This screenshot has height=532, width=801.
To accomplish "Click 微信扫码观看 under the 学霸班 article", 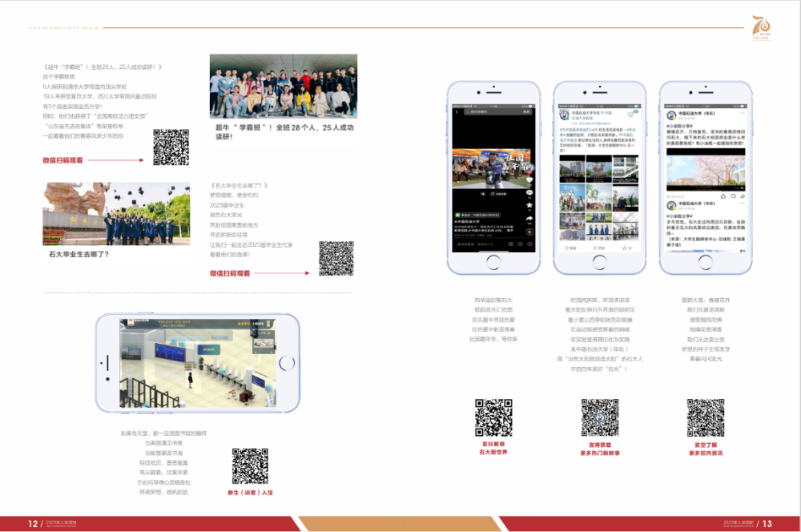I will [62, 160].
